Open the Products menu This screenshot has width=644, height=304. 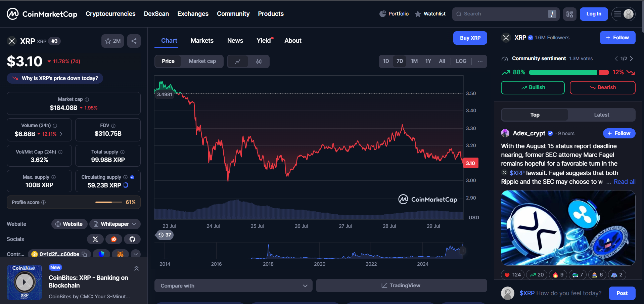pyautogui.click(x=271, y=14)
